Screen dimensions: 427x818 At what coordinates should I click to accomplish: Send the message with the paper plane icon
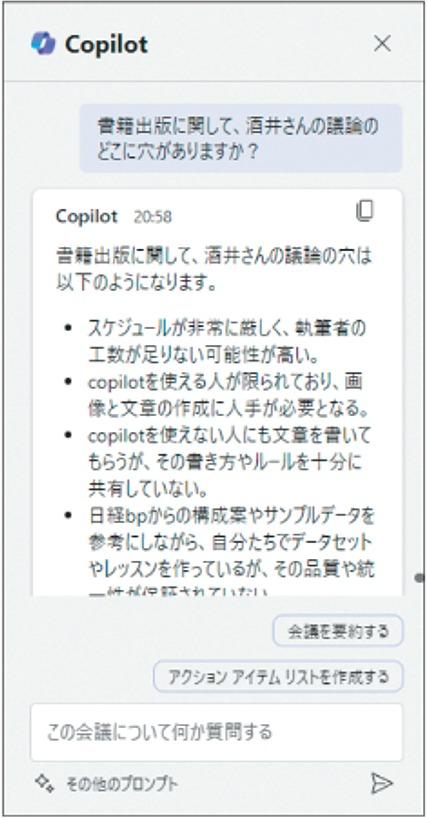381,783
